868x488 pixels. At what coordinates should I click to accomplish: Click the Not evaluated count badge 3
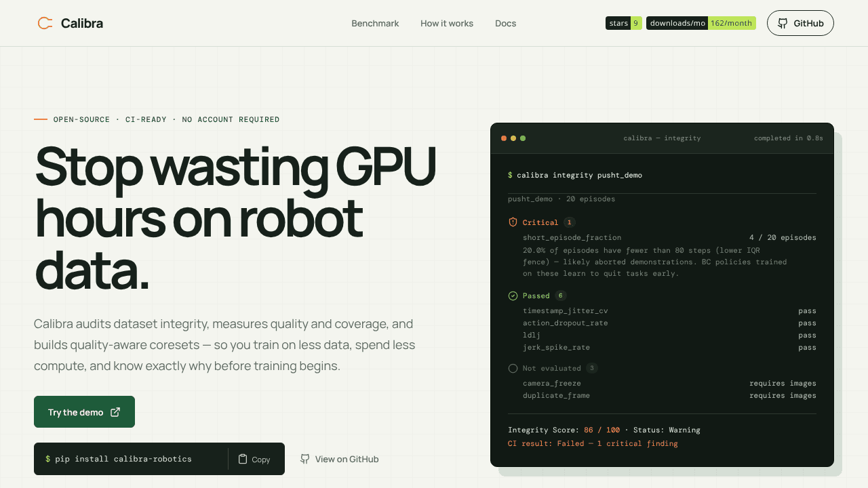[592, 368]
